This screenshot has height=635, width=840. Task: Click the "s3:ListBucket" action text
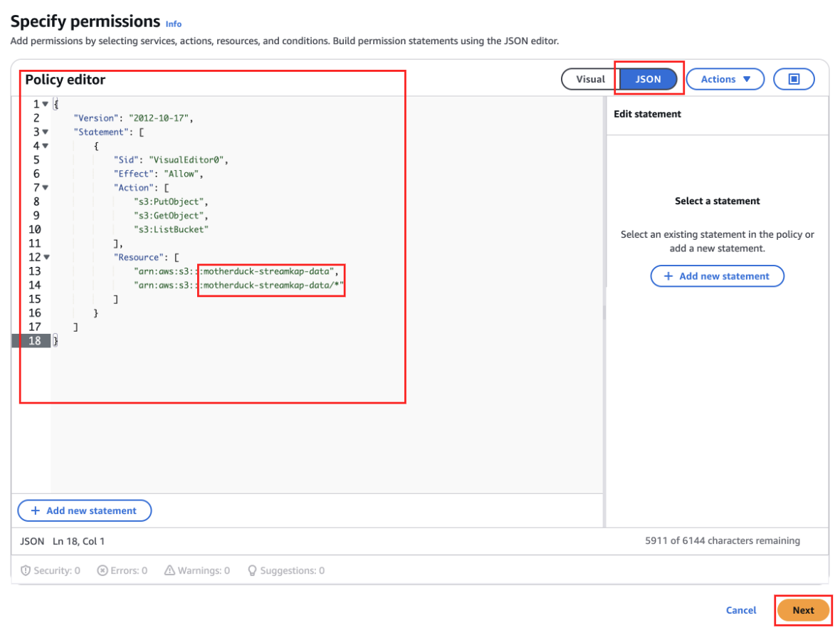point(171,229)
